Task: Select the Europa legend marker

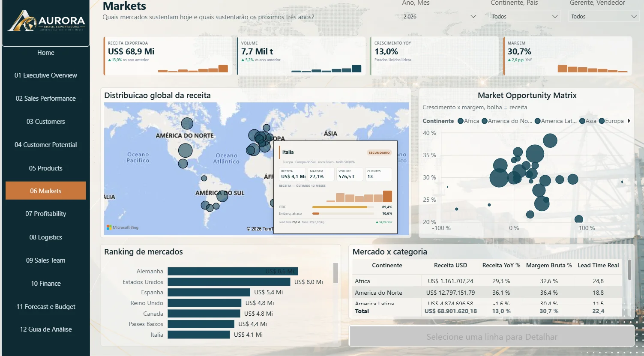Action: tap(602, 121)
